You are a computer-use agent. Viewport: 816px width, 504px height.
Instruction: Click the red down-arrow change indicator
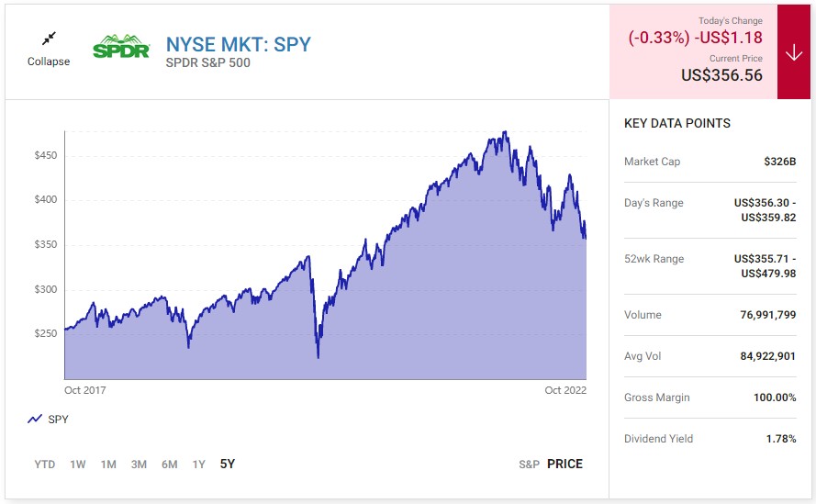click(794, 52)
